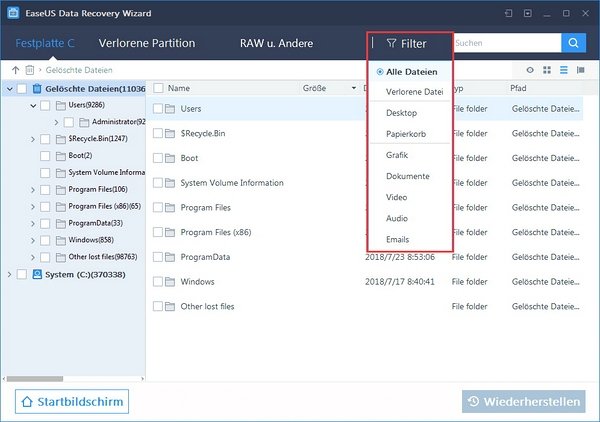Expand the Administrator tree node

(56, 122)
